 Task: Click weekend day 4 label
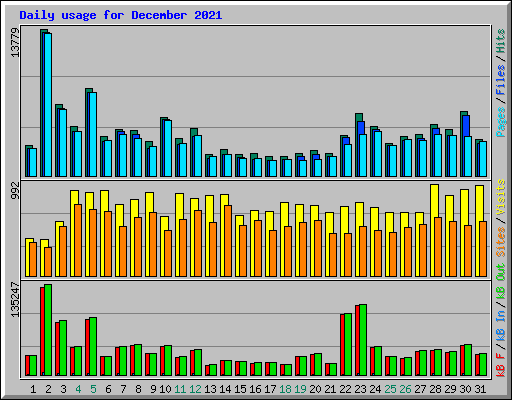click(78, 389)
